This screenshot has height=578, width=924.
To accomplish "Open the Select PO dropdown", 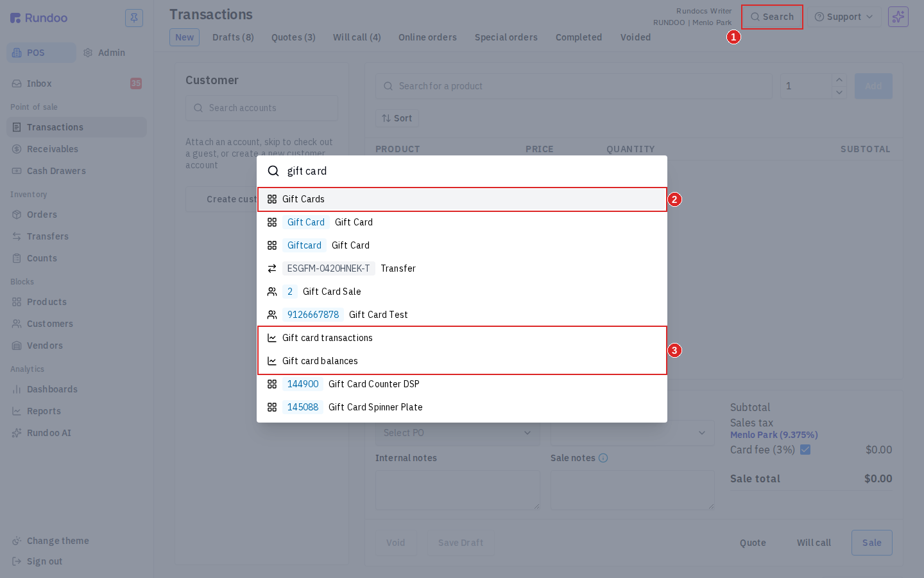I will (x=458, y=433).
